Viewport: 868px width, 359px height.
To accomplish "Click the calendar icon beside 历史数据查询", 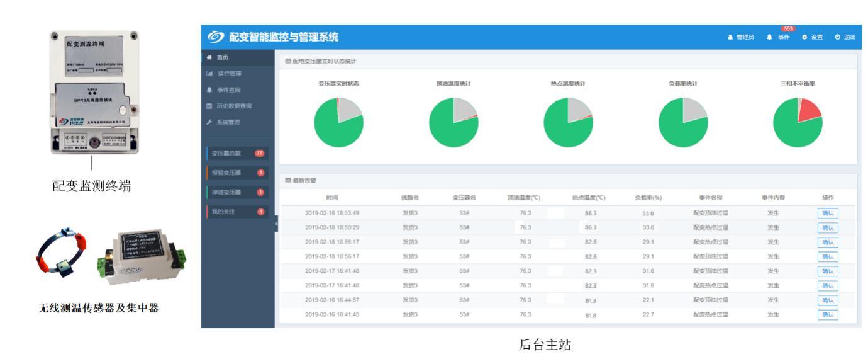I will point(208,106).
